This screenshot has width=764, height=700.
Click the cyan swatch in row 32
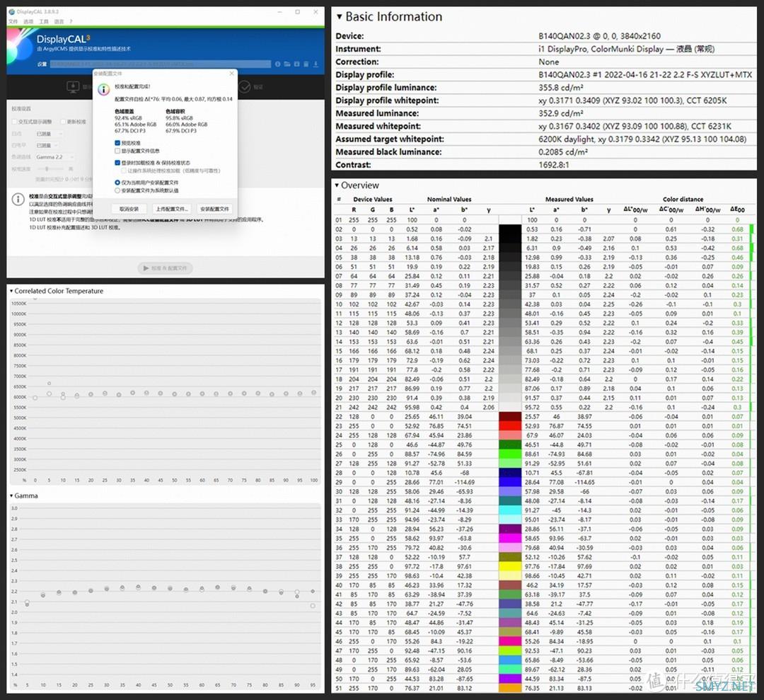pyautogui.click(x=510, y=510)
